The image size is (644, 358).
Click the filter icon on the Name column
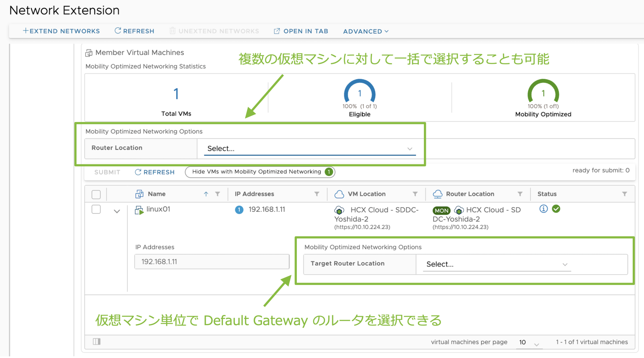click(218, 194)
